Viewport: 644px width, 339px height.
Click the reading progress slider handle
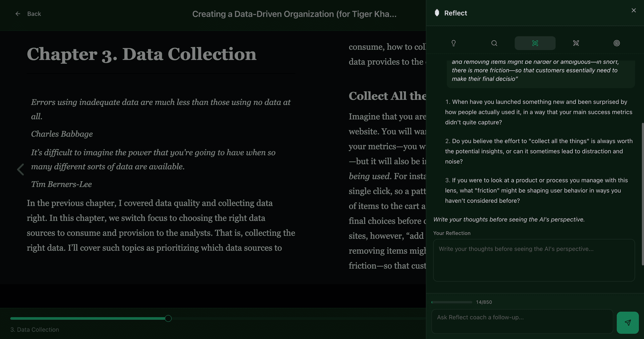[x=168, y=319]
